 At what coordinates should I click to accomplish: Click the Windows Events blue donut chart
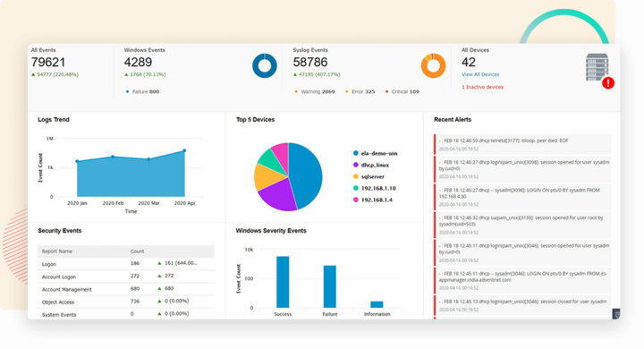point(265,65)
